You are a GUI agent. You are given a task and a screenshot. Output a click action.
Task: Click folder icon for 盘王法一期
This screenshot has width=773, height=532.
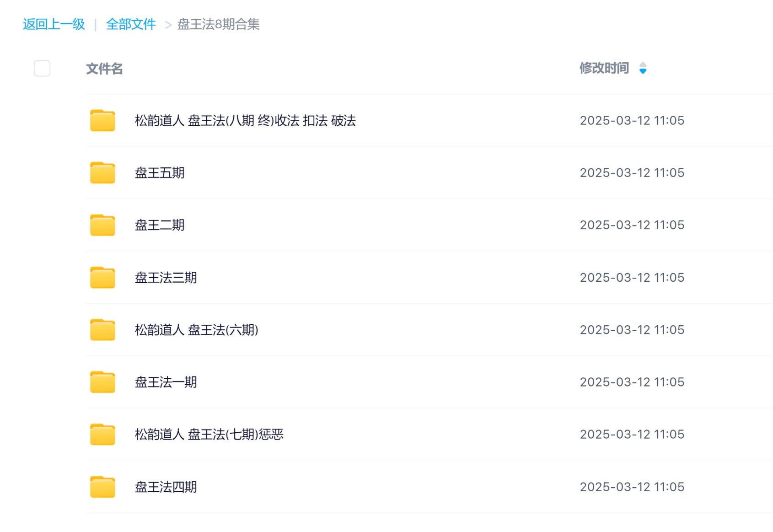tap(102, 382)
